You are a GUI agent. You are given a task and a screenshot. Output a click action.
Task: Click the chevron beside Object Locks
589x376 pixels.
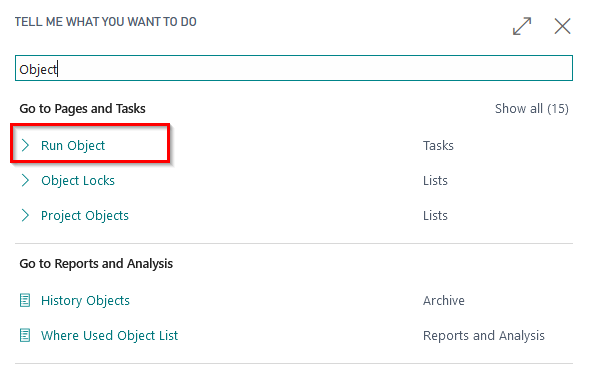click(x=25, y=180)
